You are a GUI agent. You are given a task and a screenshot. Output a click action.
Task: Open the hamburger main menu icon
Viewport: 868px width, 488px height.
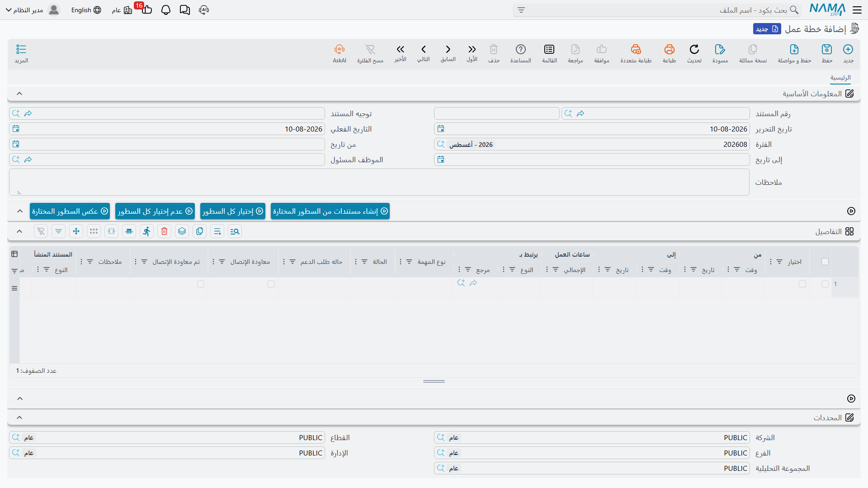tap(857, 9)
